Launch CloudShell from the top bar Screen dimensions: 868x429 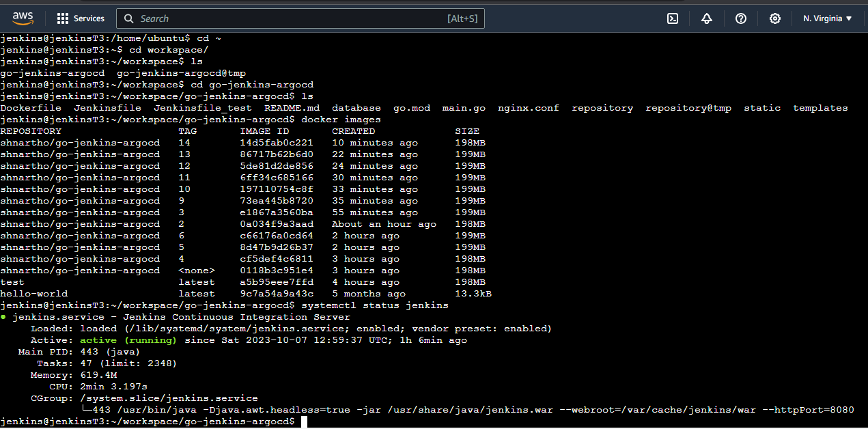coord(673,18)
